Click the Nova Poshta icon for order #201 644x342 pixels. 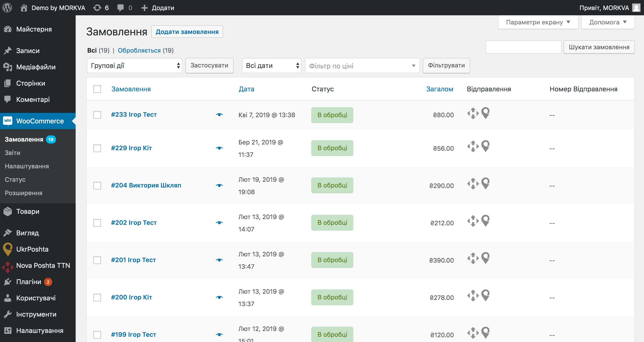473,258
